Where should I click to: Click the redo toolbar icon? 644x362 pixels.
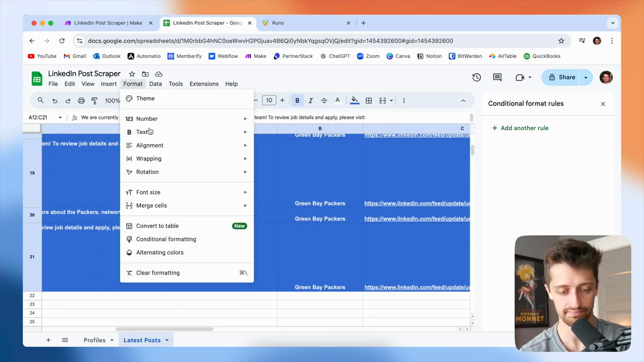pos(68,101)
